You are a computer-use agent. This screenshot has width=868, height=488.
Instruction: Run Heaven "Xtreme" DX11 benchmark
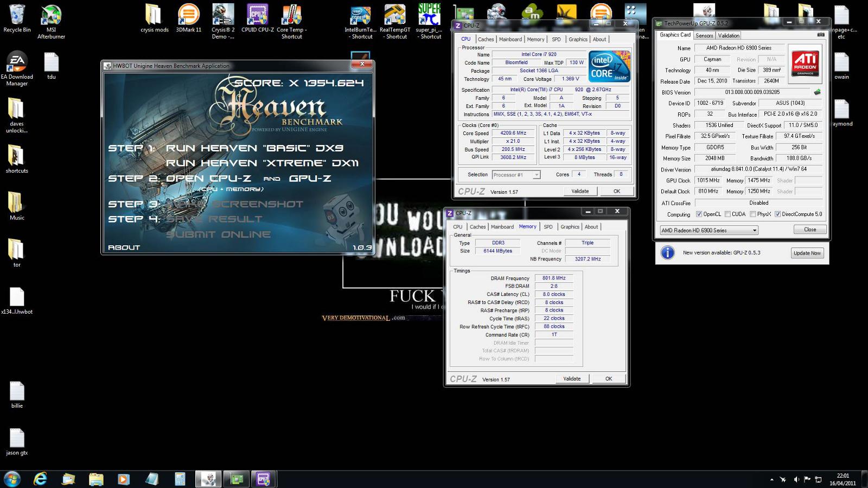click(262, 163)
